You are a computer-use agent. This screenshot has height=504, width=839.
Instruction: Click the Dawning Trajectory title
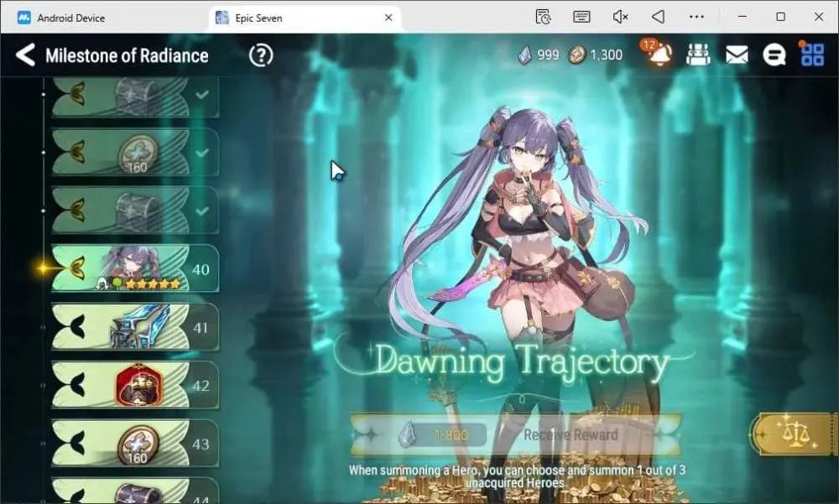[x=522, y=363]
